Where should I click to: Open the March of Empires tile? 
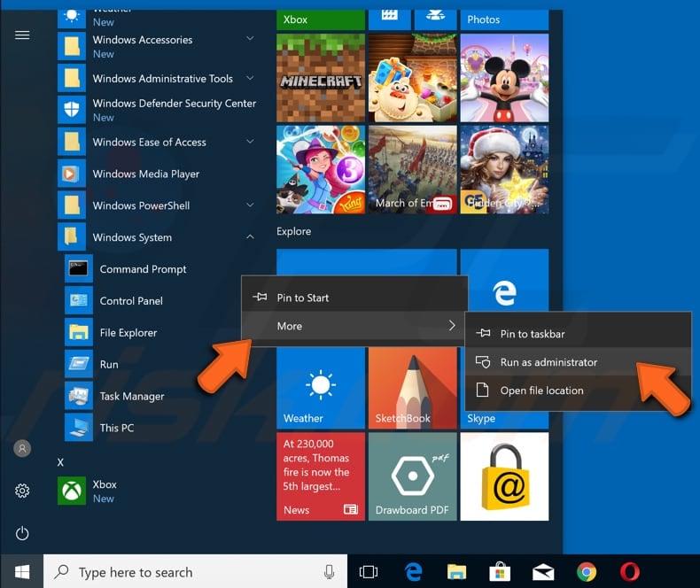coord(413,169)
